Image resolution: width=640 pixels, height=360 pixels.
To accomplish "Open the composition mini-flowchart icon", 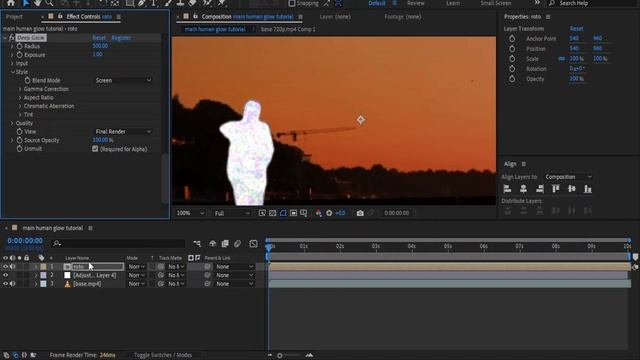I will click(x=197, y=244).
